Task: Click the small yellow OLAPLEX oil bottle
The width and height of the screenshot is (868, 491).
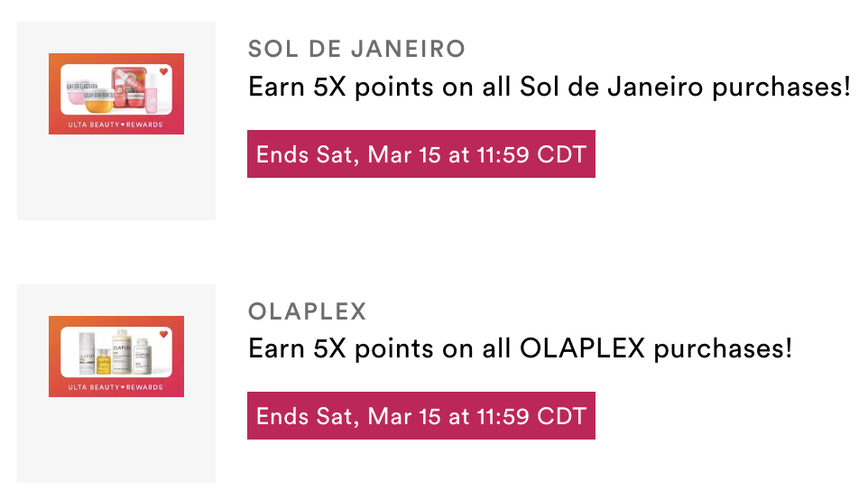Action: point(104,361)
